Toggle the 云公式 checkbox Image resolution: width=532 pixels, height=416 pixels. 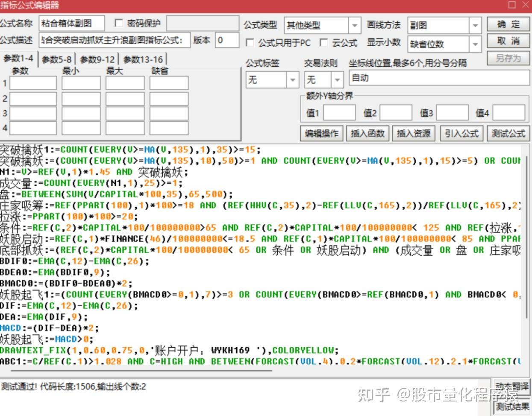(x=324, y=43)
